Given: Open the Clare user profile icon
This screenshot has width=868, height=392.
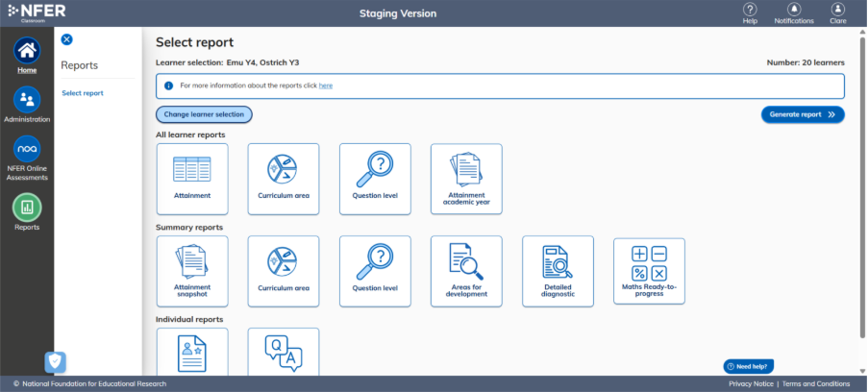Looking at the screenshot, I should 837,10.
